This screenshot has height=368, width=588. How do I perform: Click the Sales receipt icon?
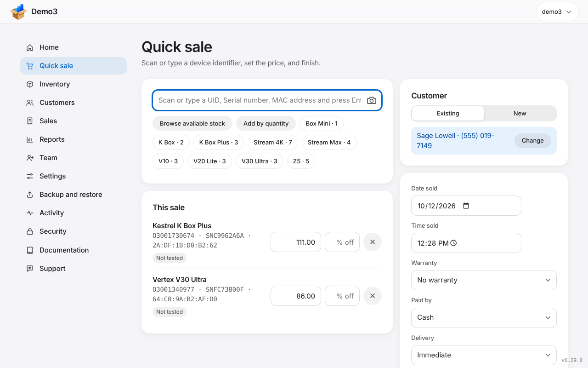(30, 121)
